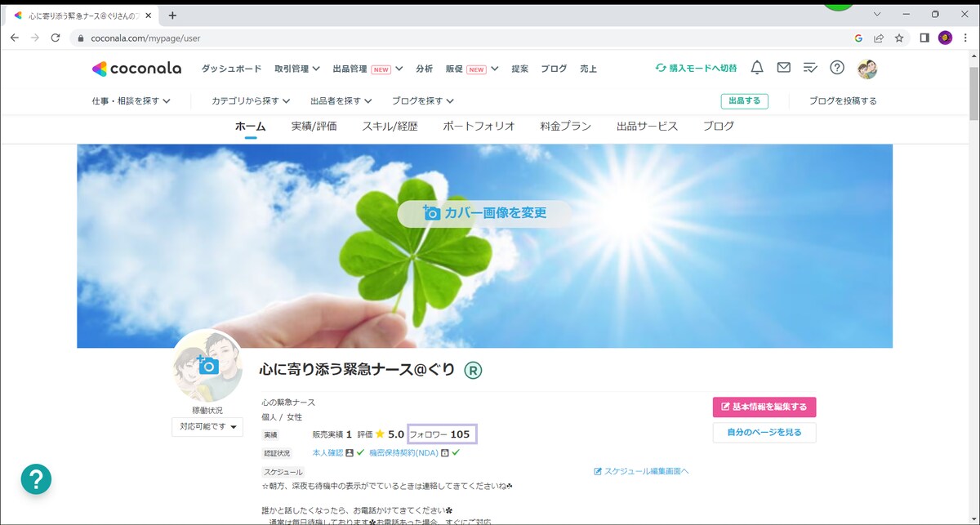Expand the 取引管理 menu
Viewport: 980px width, 525px height.
pyautogui.click(x=297, y=69)
